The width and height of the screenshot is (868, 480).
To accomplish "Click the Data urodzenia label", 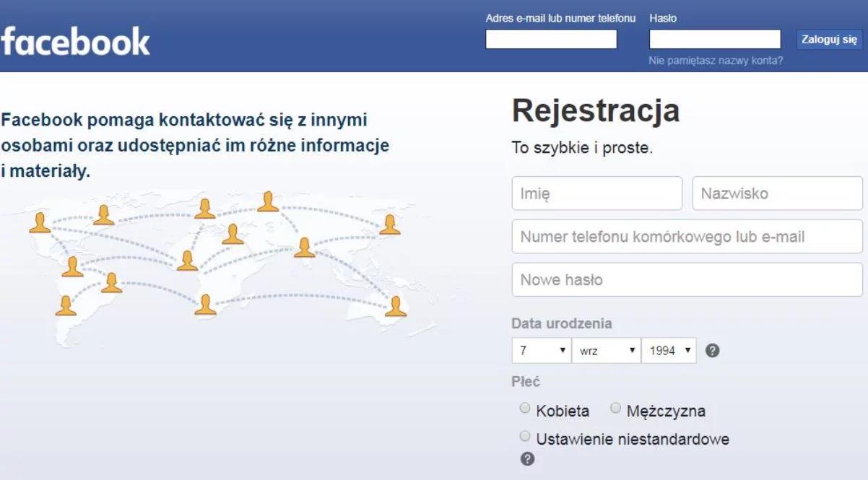I will 562,323.
